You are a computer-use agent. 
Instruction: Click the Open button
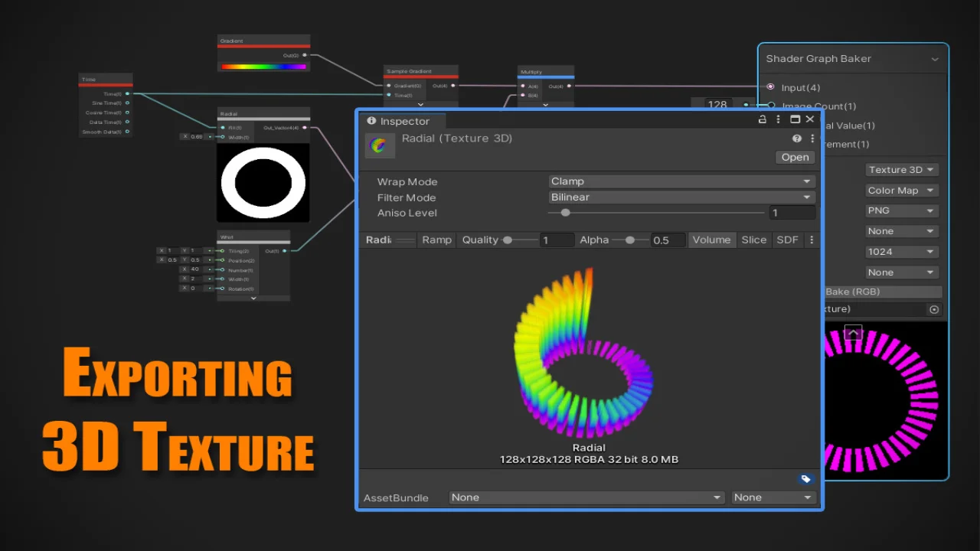(795, 157)
